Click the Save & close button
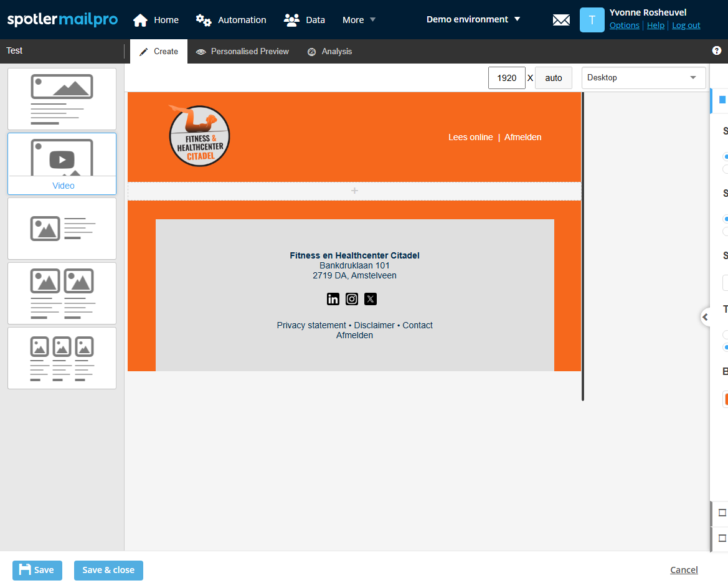Screen dimensions: 728x588 tap(108, 570)
